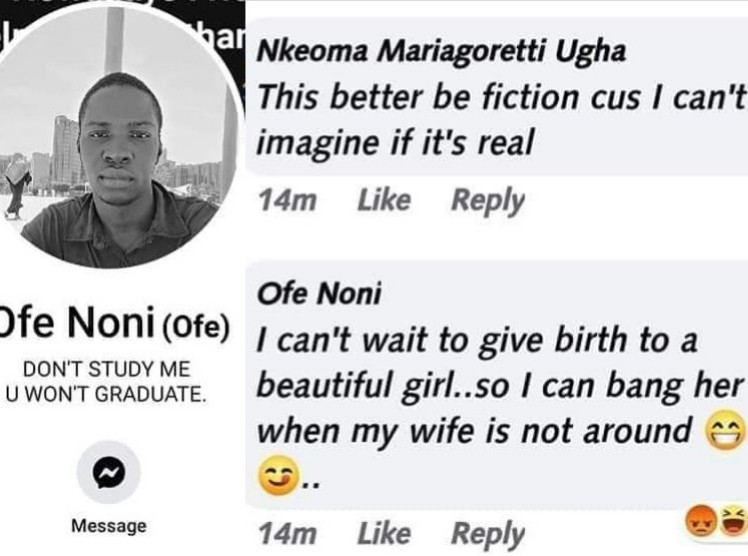The width and height of the screenshot is (748, 556).
Task: Click the 14m timestamp on the first comment
Action: 287,201
